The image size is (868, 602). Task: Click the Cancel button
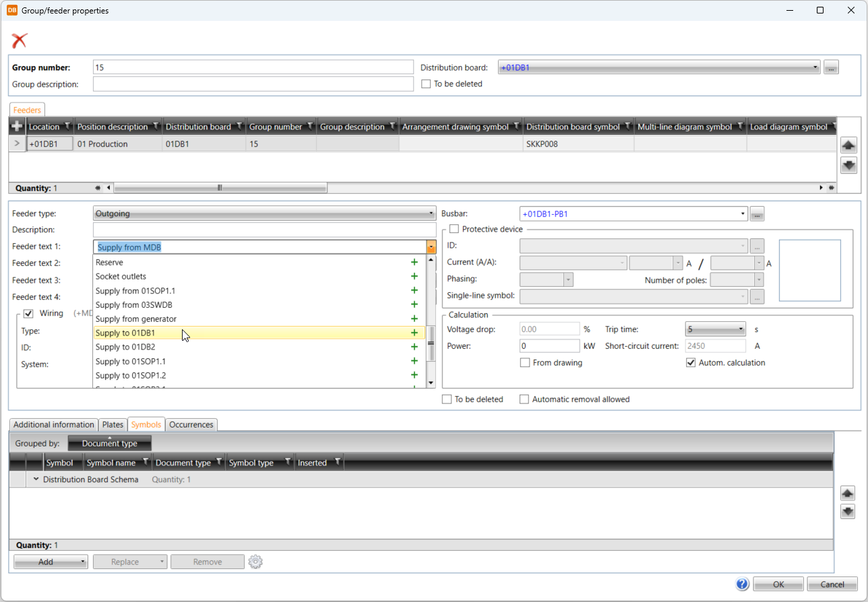coord(832,584)
